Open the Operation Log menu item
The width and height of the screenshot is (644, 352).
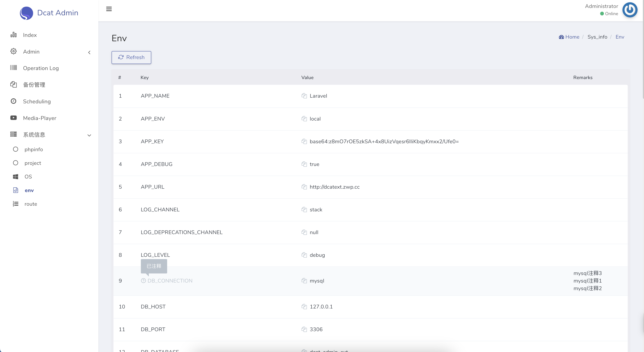(41, 68)
